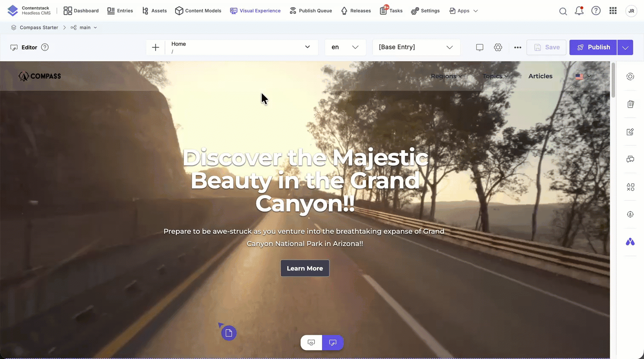
Task: Open the help question mark in top bar
Action: [596, 11]
